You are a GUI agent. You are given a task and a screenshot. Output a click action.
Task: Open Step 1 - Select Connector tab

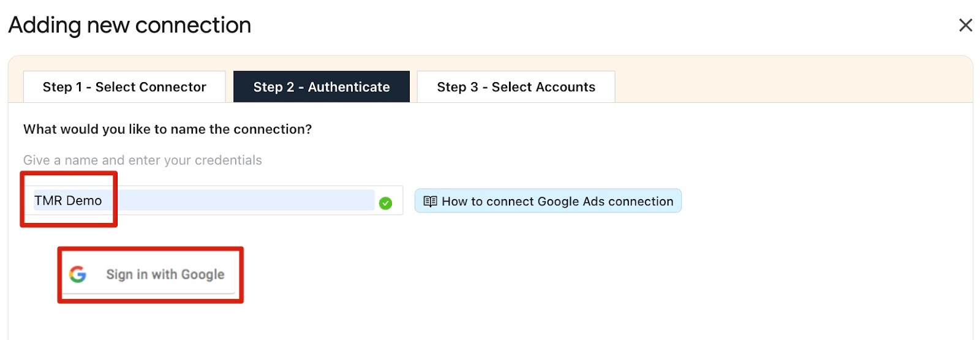tap(124, 87)
